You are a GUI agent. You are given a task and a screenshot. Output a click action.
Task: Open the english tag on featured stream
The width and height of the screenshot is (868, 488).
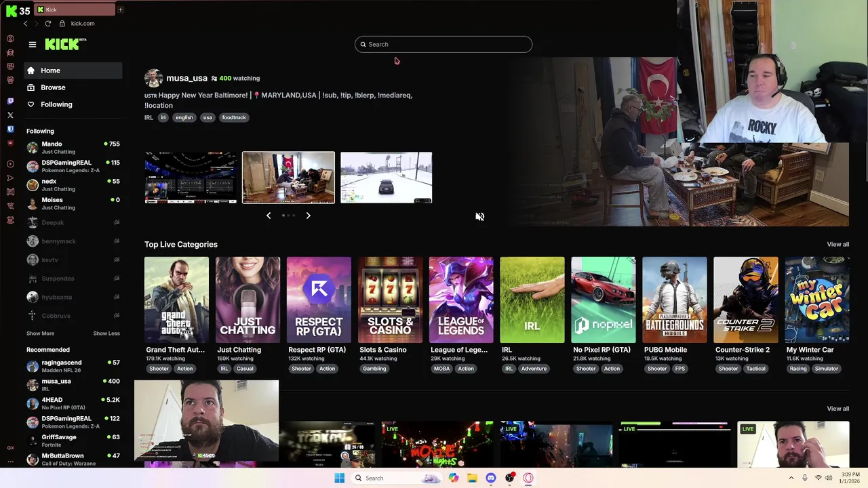point(184,117)
